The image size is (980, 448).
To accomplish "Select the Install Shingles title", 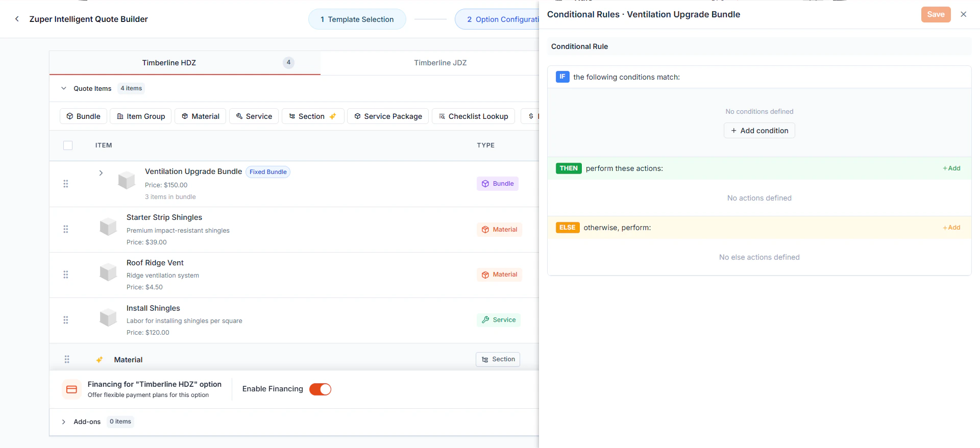I will tap(153, 308).
